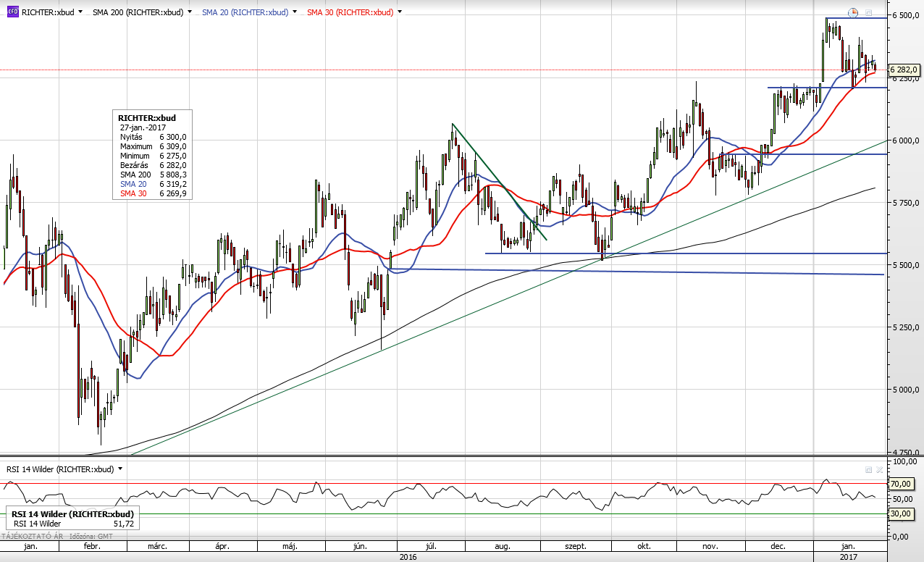Viewport: 924px width, 562px height.
Task: Select the red SMA 30 6 269,9 row
Action: (x=154, y=193)
